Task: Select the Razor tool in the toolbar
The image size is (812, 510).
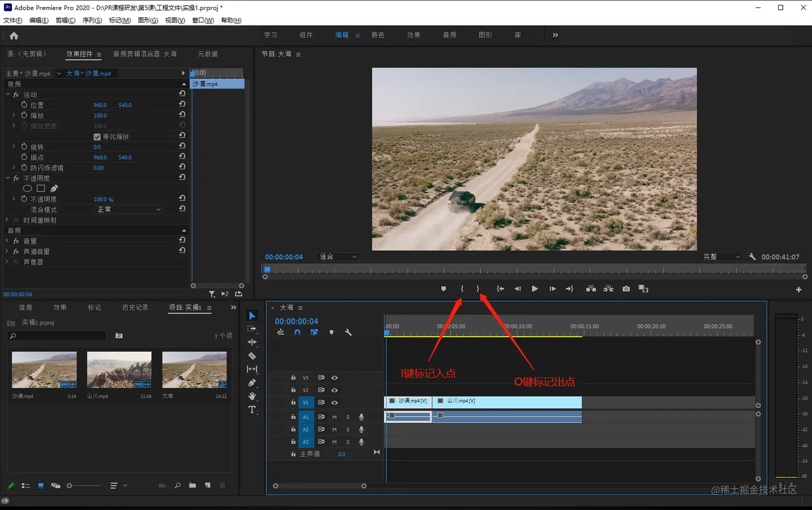Action: tap(252, 356)
